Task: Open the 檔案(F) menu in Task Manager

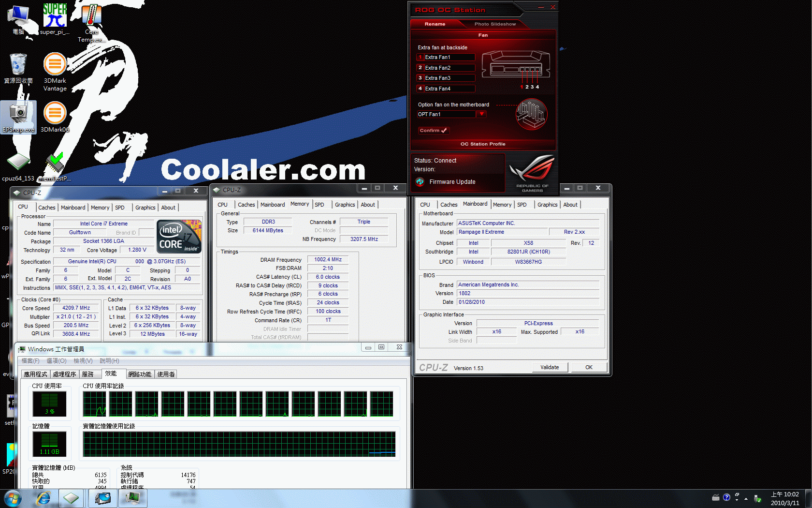Action: (x=30, y=361)
